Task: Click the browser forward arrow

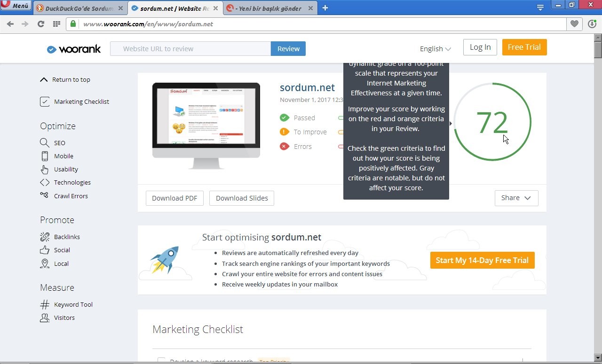Action: 25,24
